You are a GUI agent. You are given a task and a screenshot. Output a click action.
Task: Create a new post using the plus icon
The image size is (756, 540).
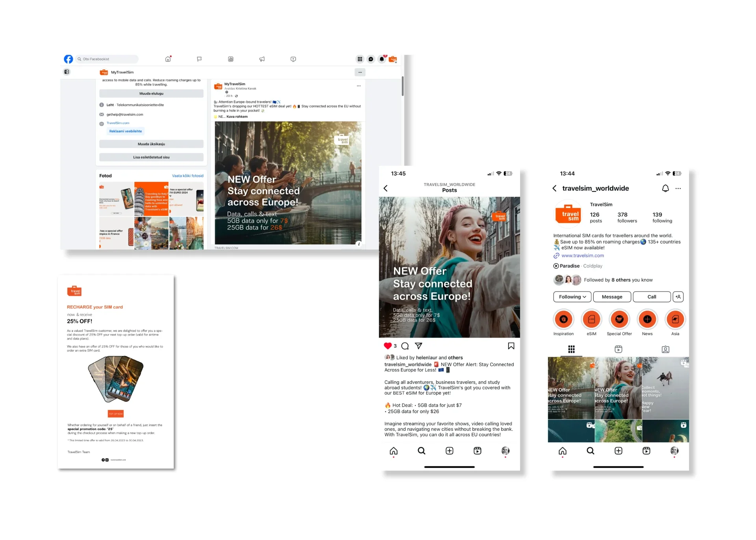(x=449, y=451)
